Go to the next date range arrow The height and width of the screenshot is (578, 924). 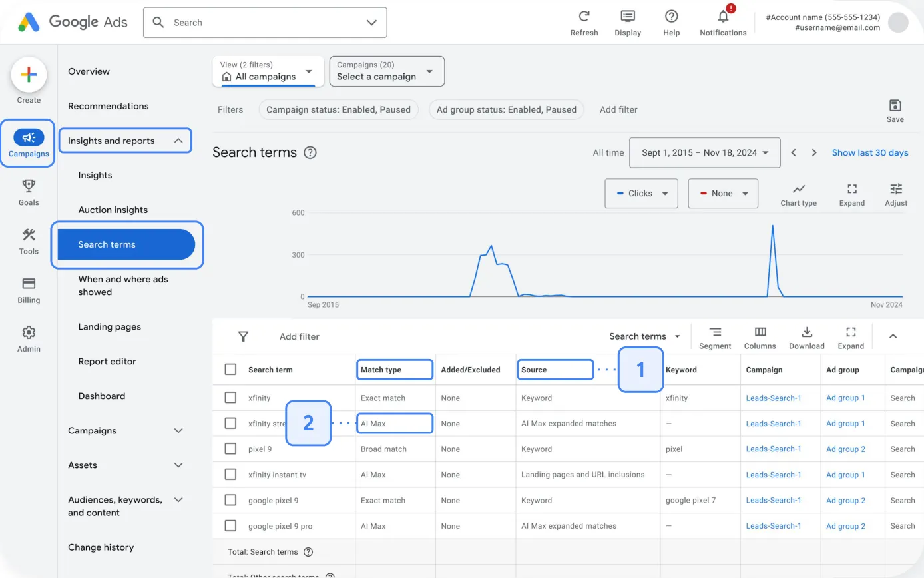point(814,152)
